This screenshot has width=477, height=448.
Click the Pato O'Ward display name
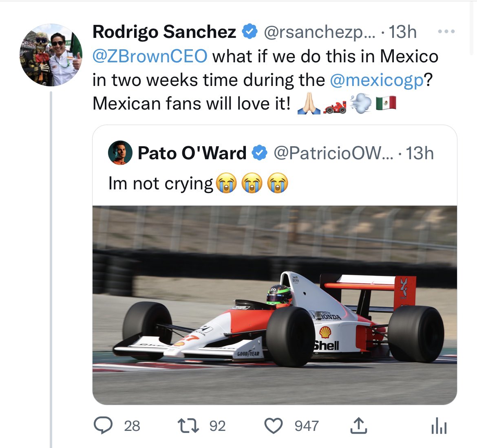pos(192,153)
